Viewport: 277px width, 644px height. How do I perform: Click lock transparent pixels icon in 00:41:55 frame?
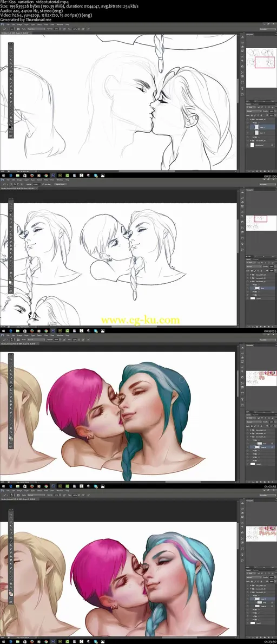point(252,271)
